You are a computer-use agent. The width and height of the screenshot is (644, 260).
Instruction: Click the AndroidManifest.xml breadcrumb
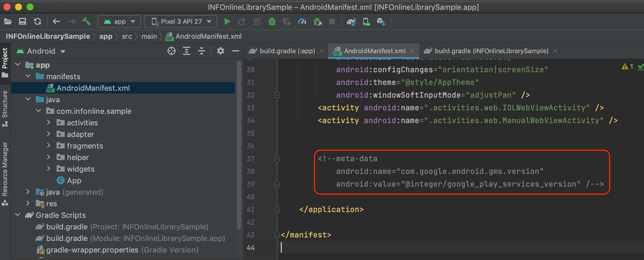click(x=204, y=36)
